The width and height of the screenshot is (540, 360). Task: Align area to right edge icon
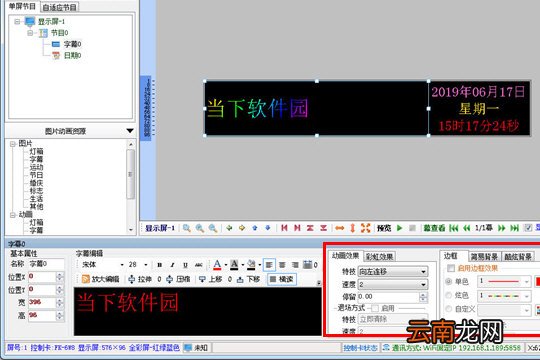297,228
